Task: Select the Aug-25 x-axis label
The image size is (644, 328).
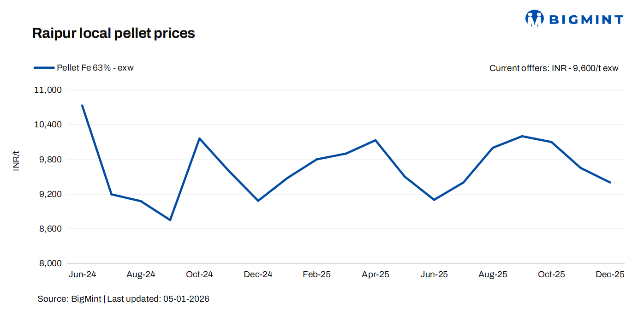Action: click(493, 274)
